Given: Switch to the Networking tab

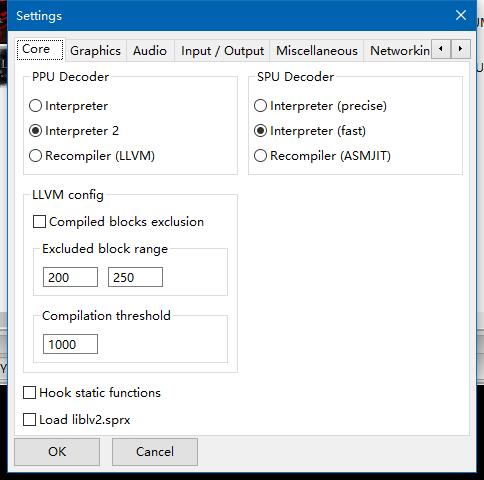Looking at the screenshot, I should coord(399,51).
